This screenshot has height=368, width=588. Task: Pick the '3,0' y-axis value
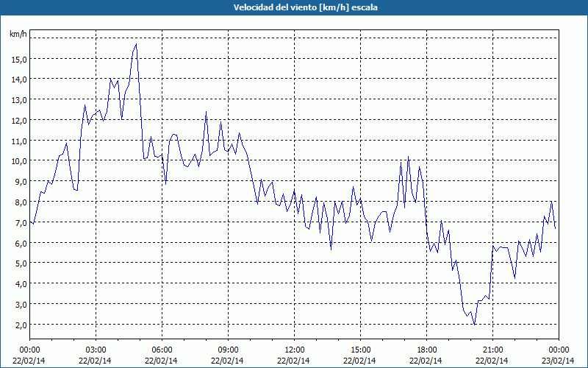(21, 305)
